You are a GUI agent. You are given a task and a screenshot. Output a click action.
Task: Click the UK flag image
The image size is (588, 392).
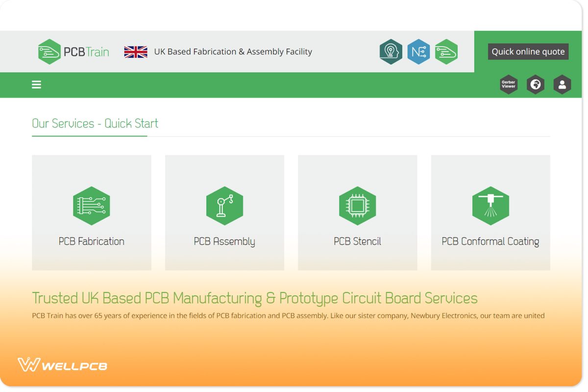136,50
